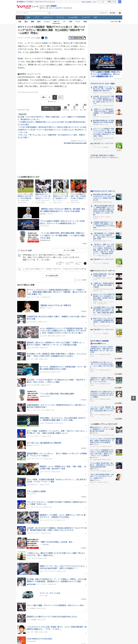
Task: Select the 国内 category
Action: (x=26, y=21)
